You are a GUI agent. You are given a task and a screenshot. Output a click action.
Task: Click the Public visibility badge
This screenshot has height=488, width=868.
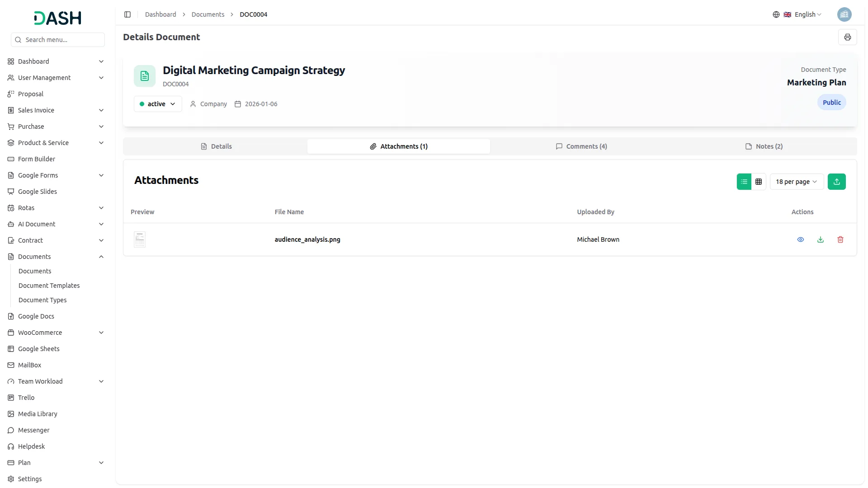pos(832,102)
